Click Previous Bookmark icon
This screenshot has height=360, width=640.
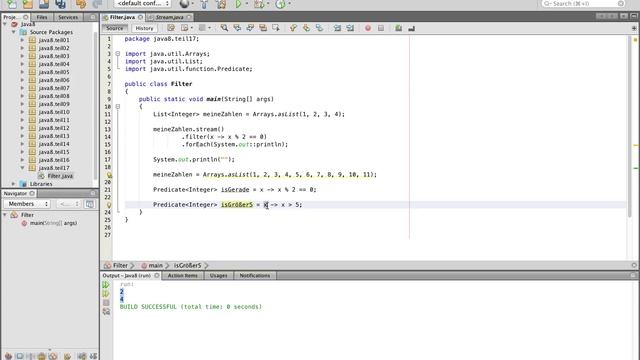(293, 28)
